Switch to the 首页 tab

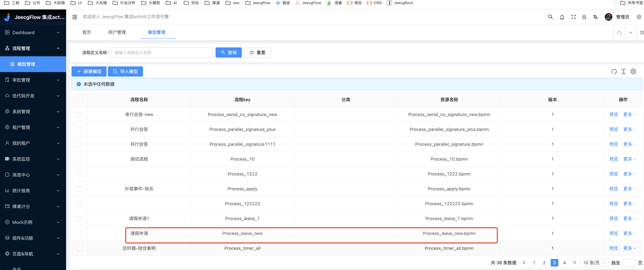87,32
